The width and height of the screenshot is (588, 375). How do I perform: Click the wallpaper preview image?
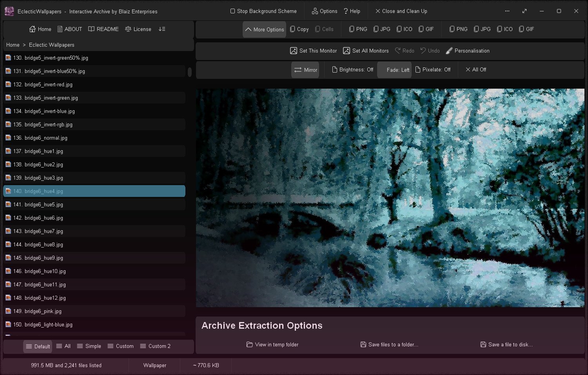pos(390,198)
